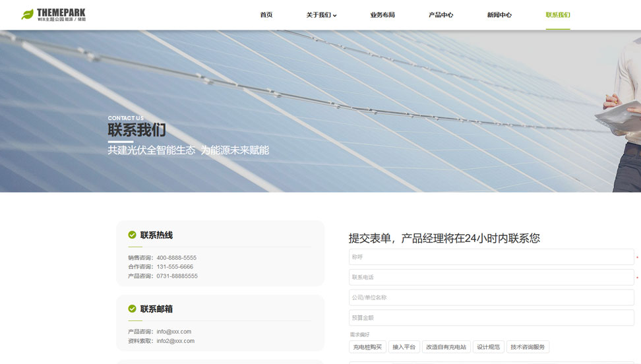Image resolution: width=641 pixels, height=364 pixels.
Task: Click the product phone 0731-88885555
Action: [x=177, y=276]
